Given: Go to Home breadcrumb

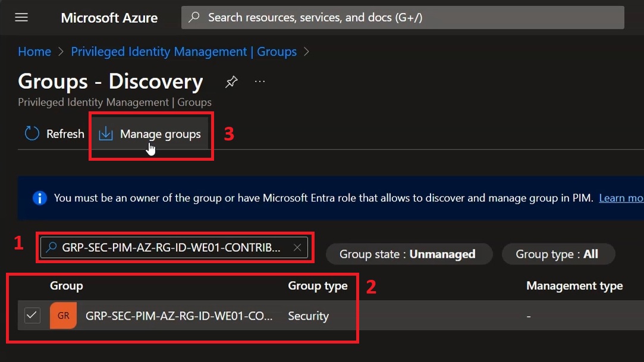Looking at the screenshot, I should tap(34, 52).
